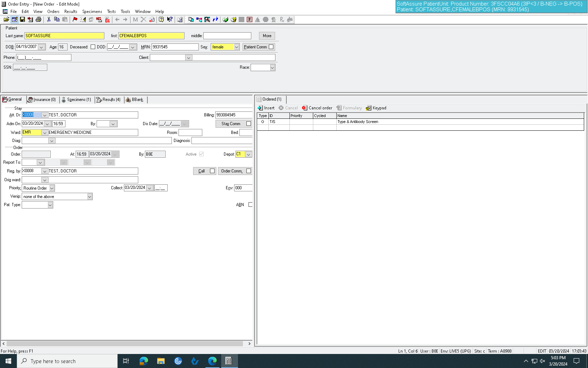Image resolution: width=588 pixels, height=368 pixels.
Task: Click the red flag toolbar icon
Action: coord(75,20)
